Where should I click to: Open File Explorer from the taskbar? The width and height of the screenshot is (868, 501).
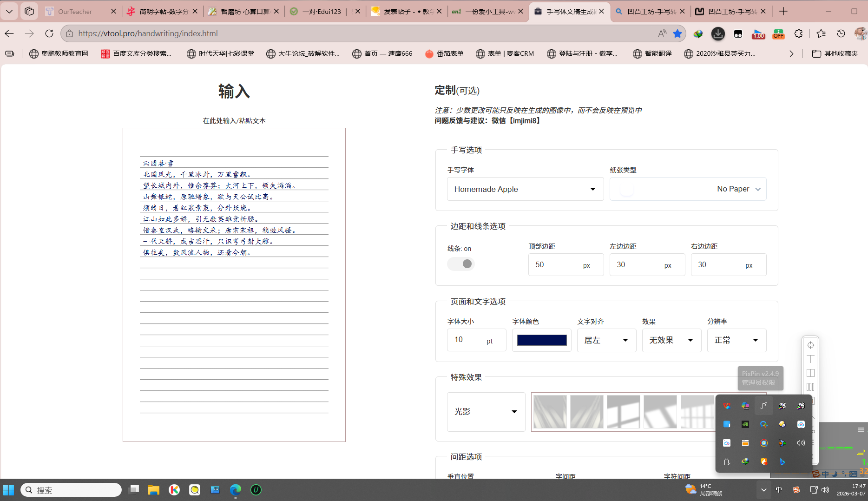[153, 490]
